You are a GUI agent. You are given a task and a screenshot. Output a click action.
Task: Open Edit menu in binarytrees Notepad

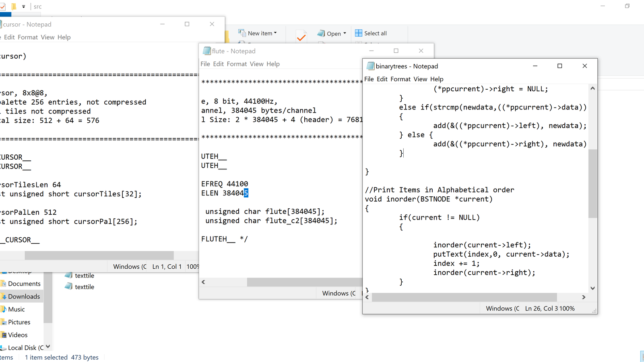coord(382,79)
